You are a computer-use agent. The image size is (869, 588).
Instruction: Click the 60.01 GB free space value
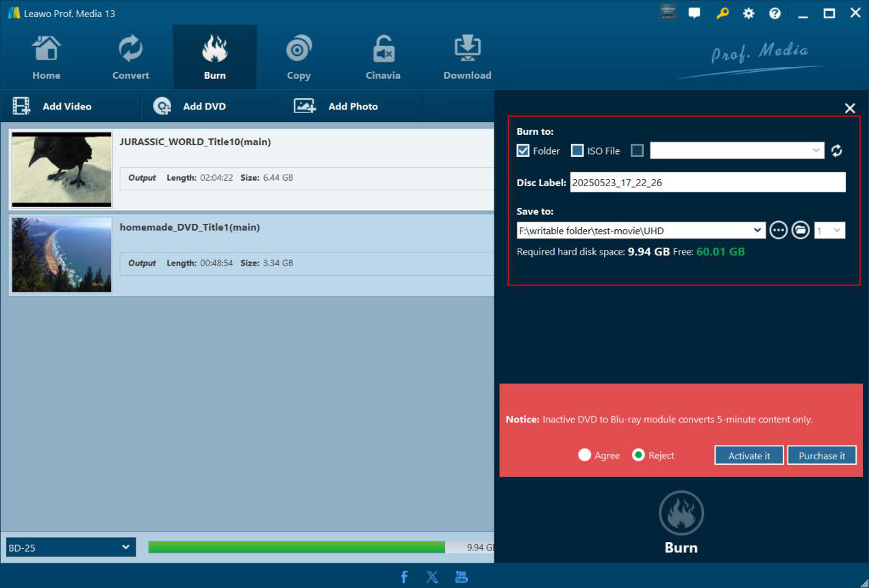point(720,252)
